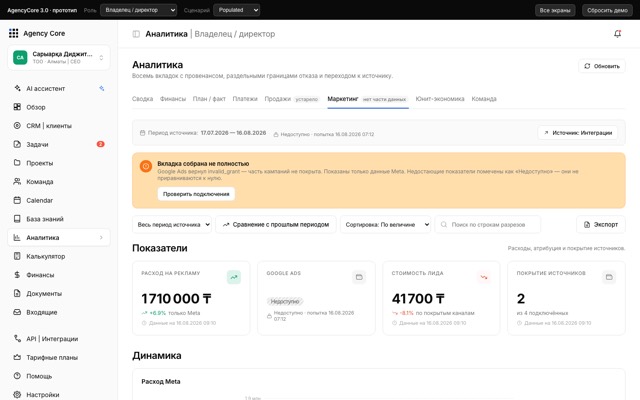The height and width of the screenshot is (400, 640).
Task: Click the Экспорт button
Action: pos(600,224)
